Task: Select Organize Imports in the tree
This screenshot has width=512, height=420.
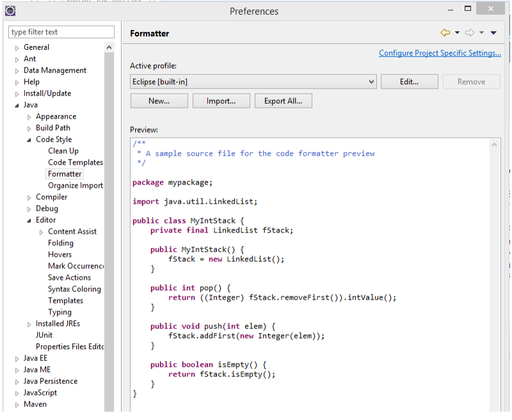Action: 76,185
